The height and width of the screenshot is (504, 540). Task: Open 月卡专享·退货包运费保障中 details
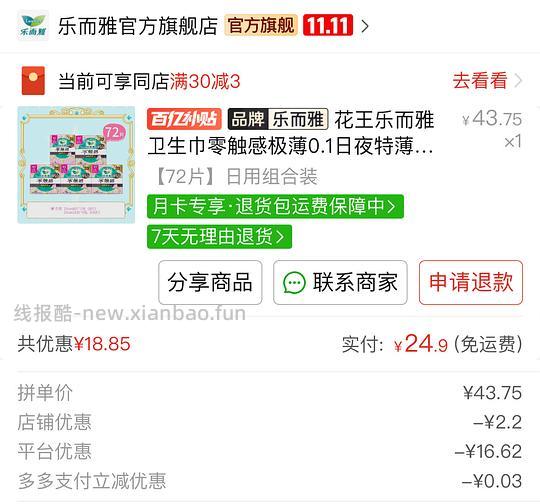point(275,206)
